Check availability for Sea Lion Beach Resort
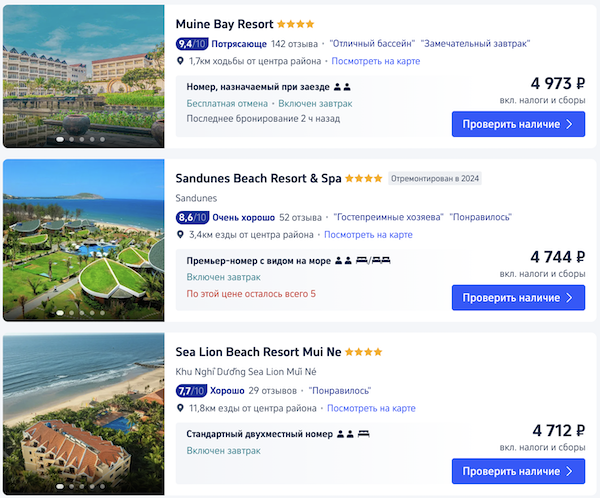 coord(518,470)
